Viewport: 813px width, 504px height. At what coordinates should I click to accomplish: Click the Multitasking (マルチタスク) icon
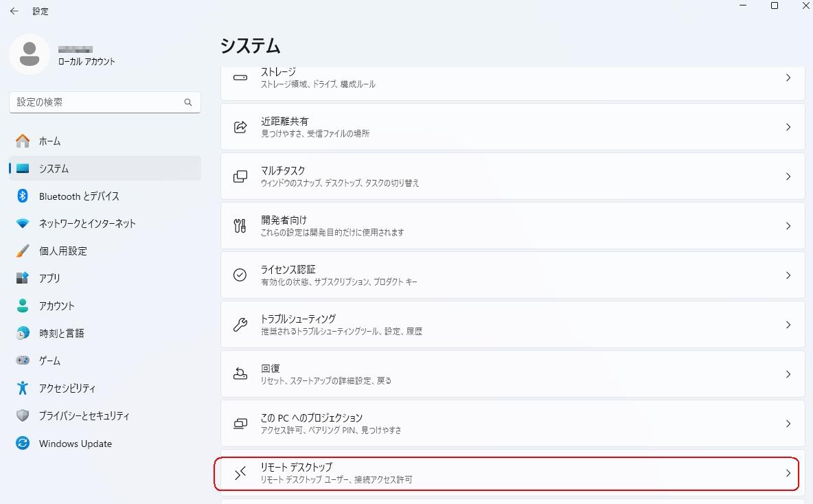click(240, 176)
